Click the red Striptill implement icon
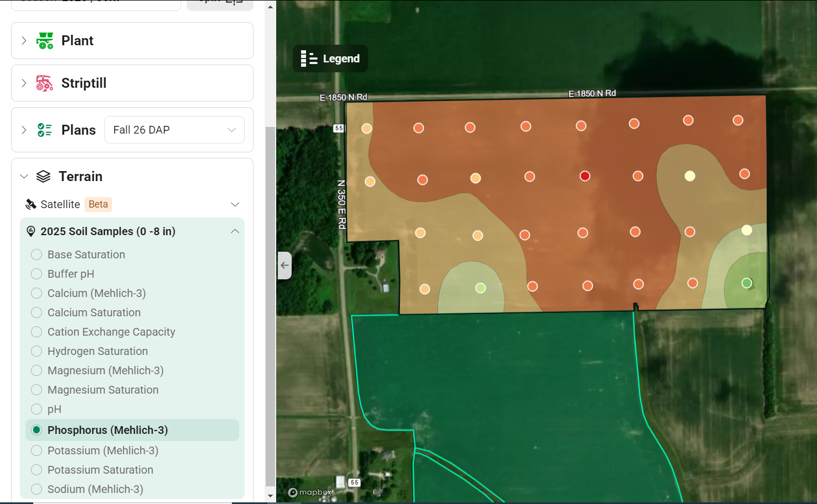817x504 pixels. click(45, 83)
